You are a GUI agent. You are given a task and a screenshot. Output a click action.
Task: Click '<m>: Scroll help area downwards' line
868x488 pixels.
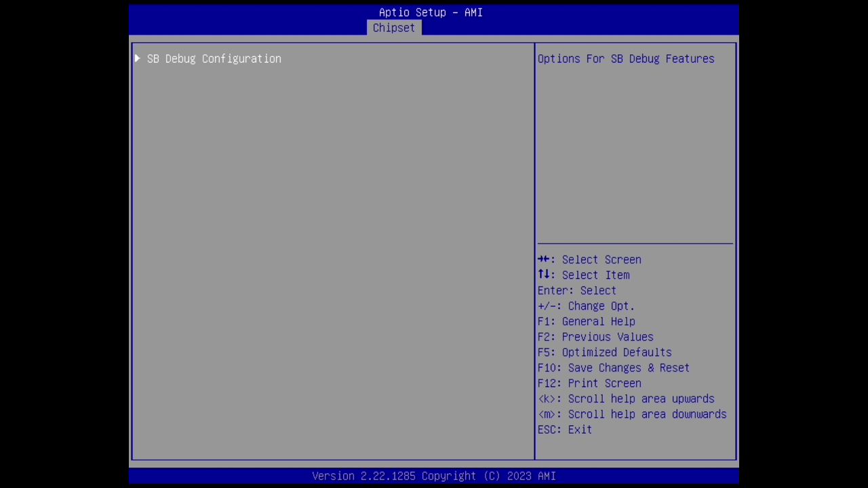(x=632, y=414)
